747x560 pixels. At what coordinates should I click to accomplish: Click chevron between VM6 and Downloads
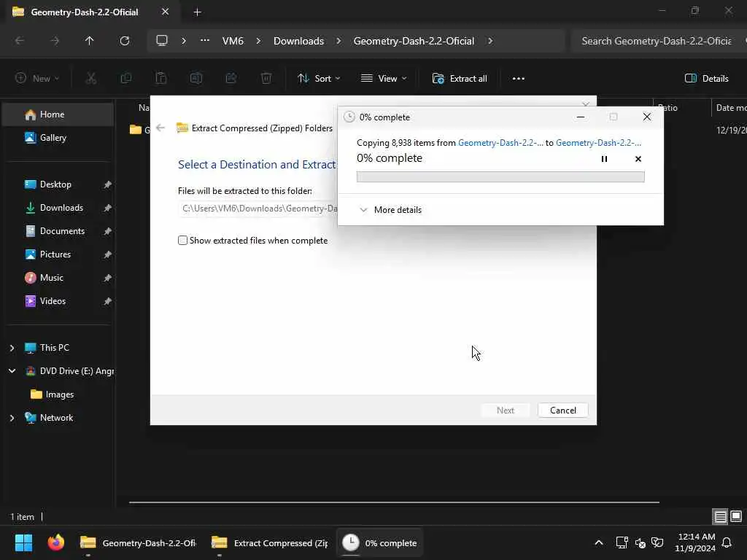tap(258, 41)
